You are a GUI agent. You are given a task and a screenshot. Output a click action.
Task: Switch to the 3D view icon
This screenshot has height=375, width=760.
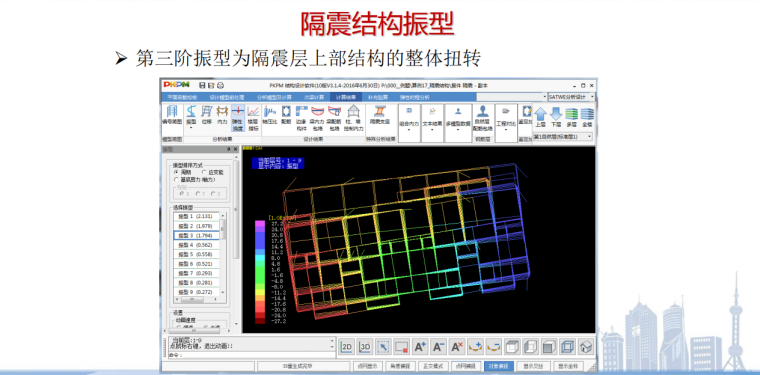(365, 346)
